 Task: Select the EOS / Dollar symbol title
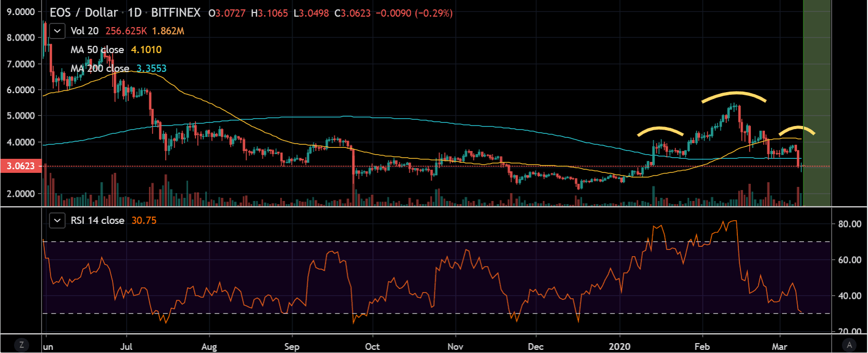pyautogui.click(x=84, y=12)
